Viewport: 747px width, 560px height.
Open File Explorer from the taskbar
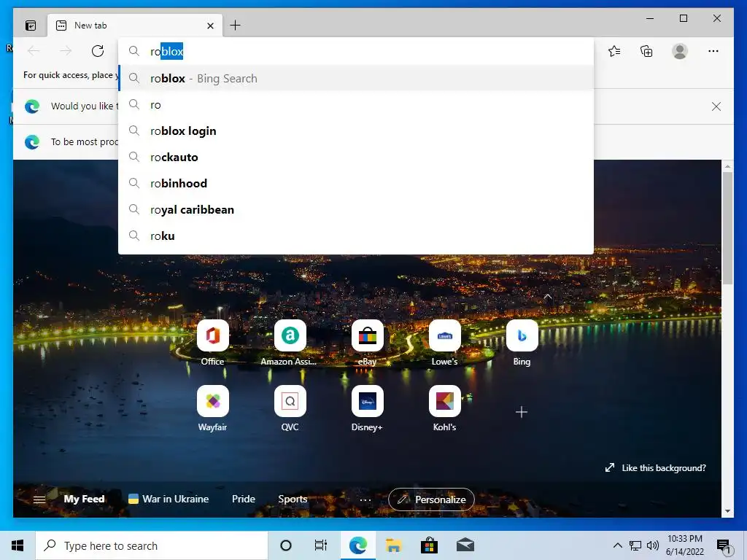(x=393, y=545)
